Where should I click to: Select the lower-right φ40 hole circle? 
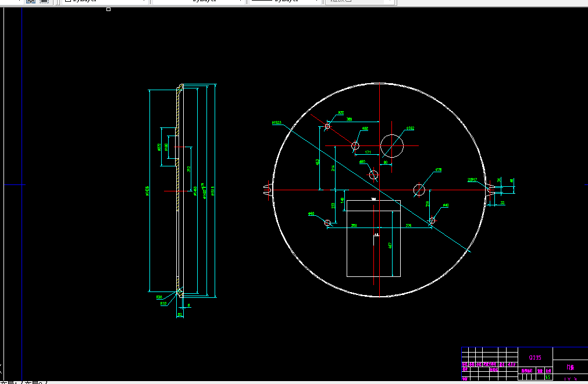click(432, 221)
